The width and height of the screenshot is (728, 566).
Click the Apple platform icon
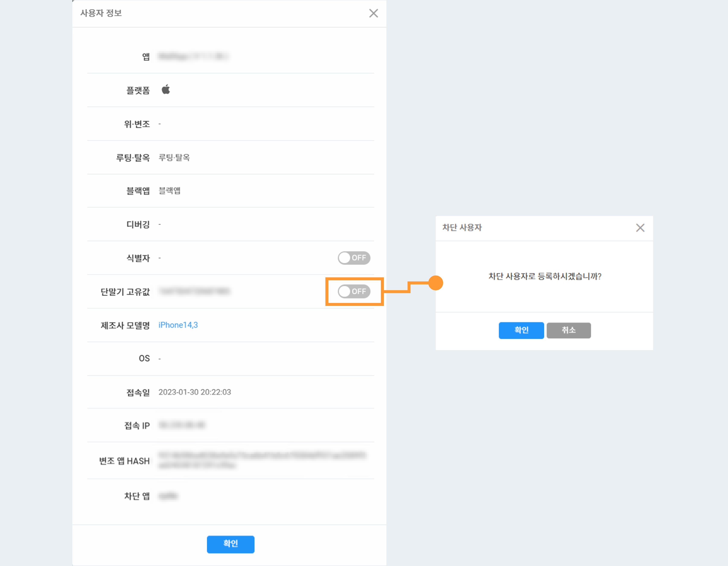166,90
